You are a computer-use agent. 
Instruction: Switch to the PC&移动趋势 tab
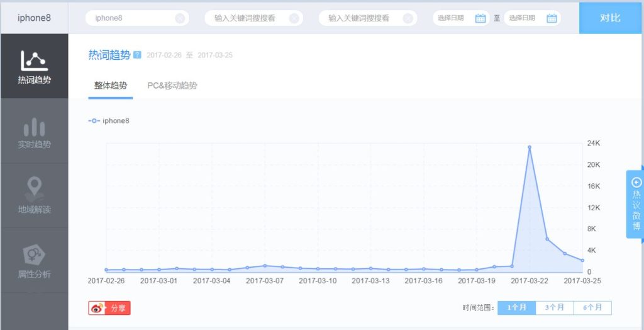click(x=172, y=86)
